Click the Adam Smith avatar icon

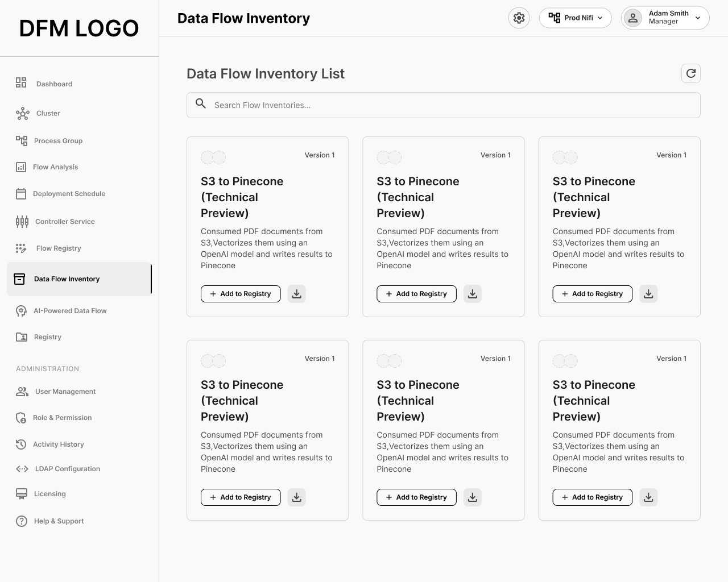pos(633,18)
